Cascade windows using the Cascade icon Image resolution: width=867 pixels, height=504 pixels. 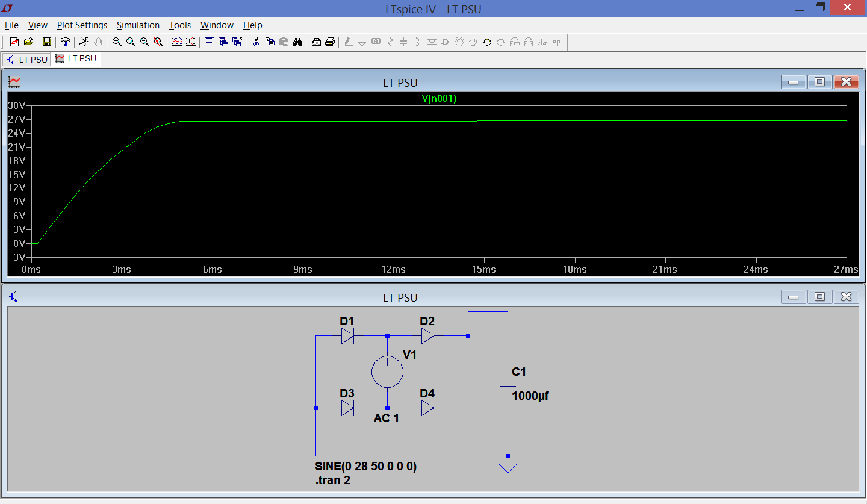[x=223, y=42]
